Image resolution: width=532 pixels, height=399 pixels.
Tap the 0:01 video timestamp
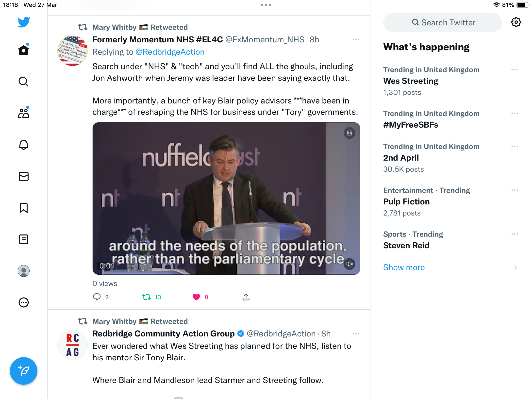click(x=106, y=266)
